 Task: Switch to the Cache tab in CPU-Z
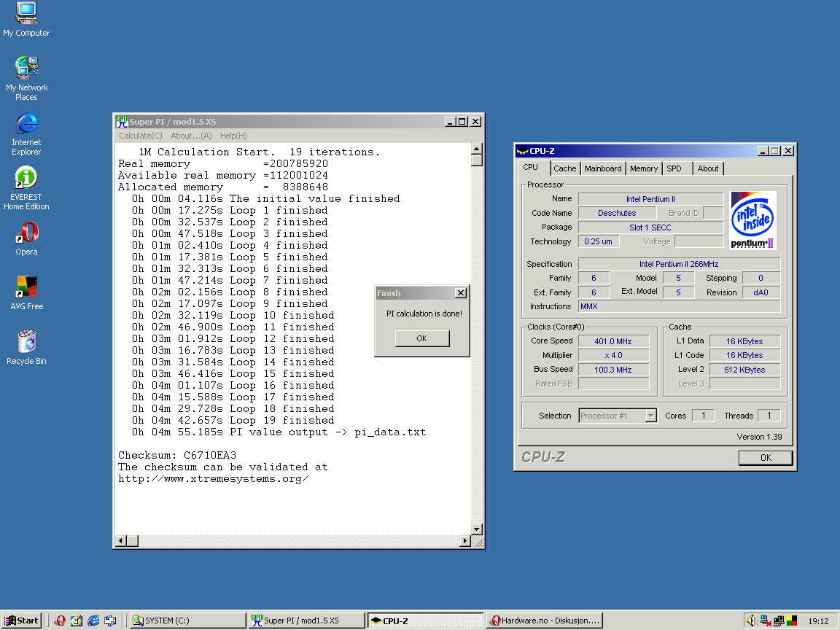pyautogui.click(x=564, y=168)
